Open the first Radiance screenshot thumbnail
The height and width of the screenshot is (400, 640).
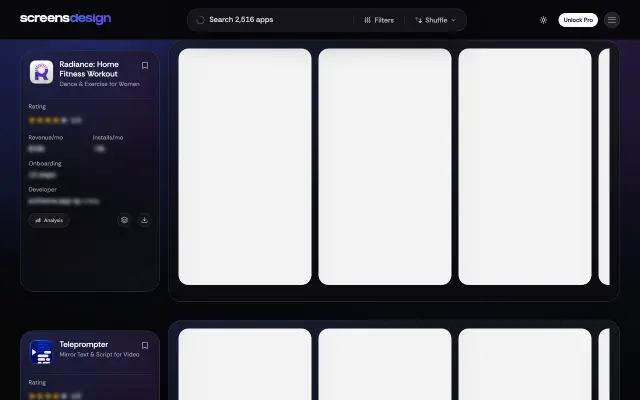(x=245, y=167)
